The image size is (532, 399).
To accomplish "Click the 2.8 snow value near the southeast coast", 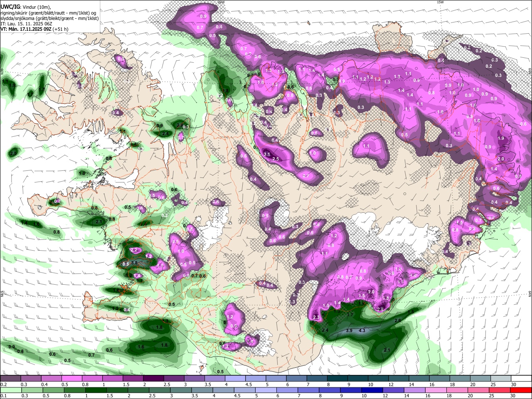I will (380, 309).
